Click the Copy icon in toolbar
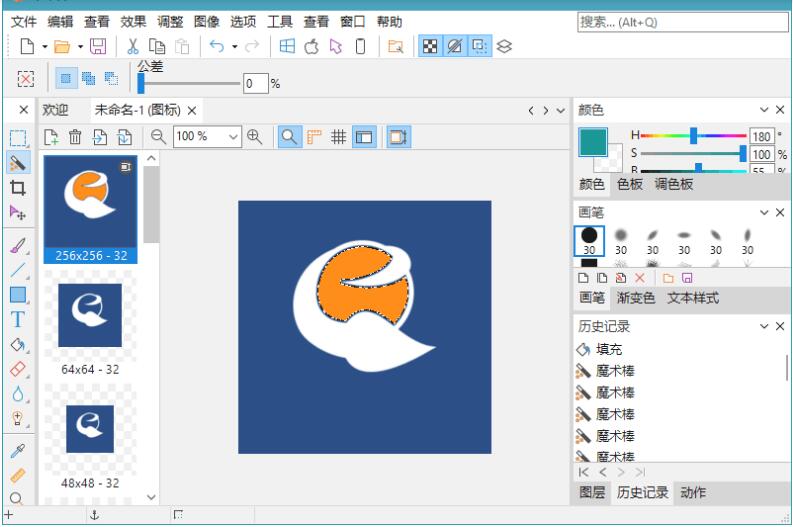The image size is (793, 527). 157,47
